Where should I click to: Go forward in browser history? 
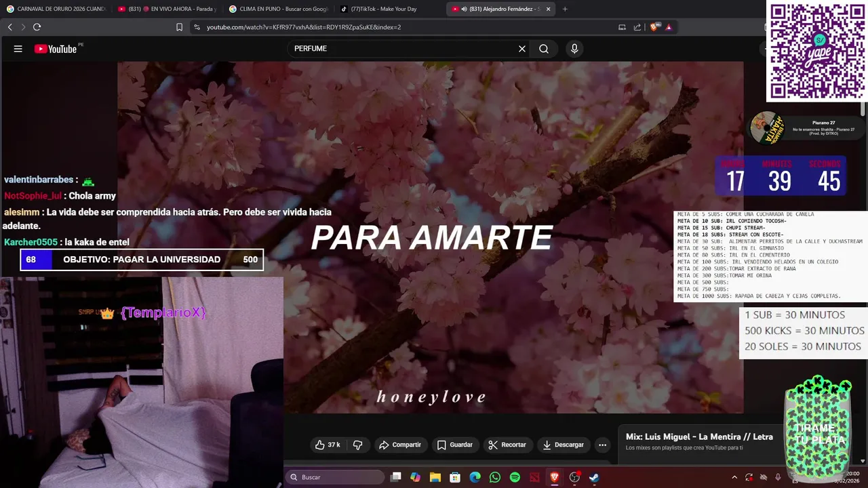tap(22, 27)
